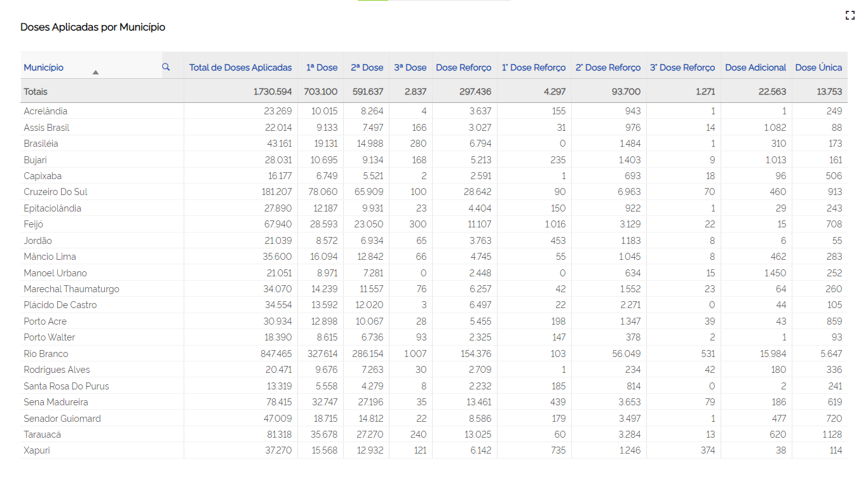Choose Acrelândia municipality cell
The image size is (868, 479).
[45, 111]
